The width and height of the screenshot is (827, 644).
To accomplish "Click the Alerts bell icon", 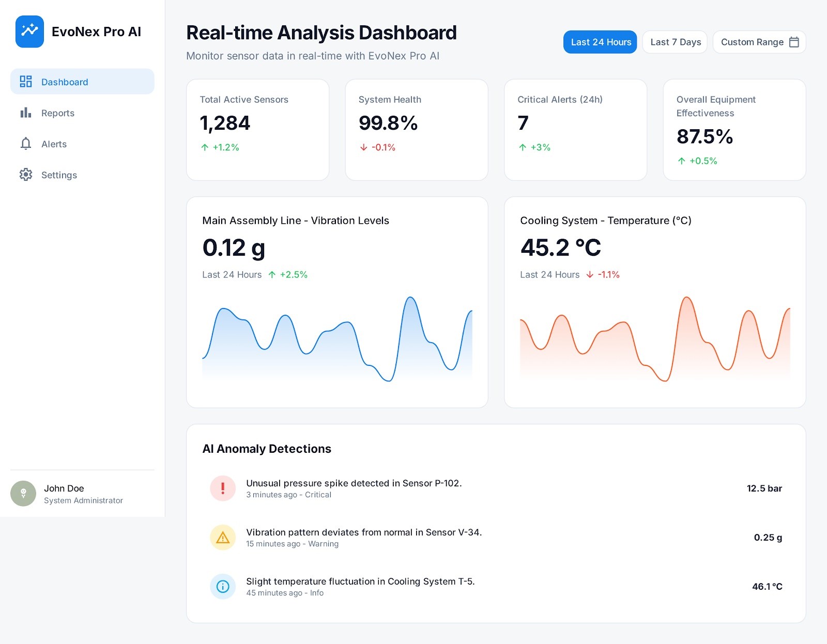I will pyautogui.click(x=26, y=144).
